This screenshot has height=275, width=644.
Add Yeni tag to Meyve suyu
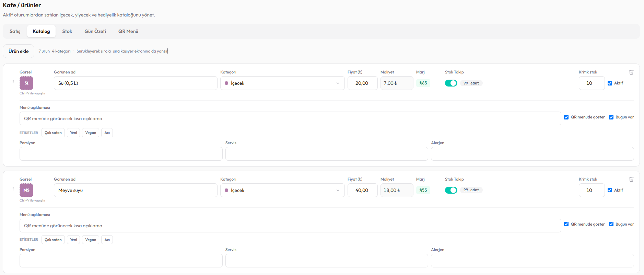pos(73,240)
